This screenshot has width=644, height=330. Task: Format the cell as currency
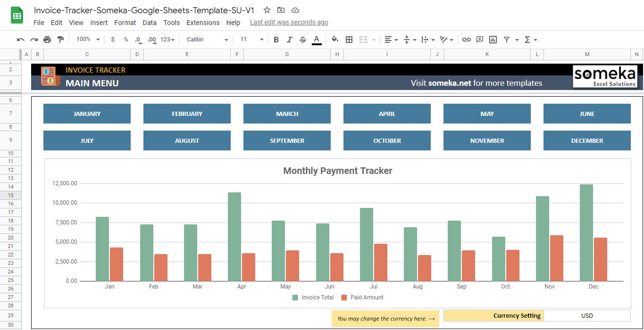tap(112, 40)
